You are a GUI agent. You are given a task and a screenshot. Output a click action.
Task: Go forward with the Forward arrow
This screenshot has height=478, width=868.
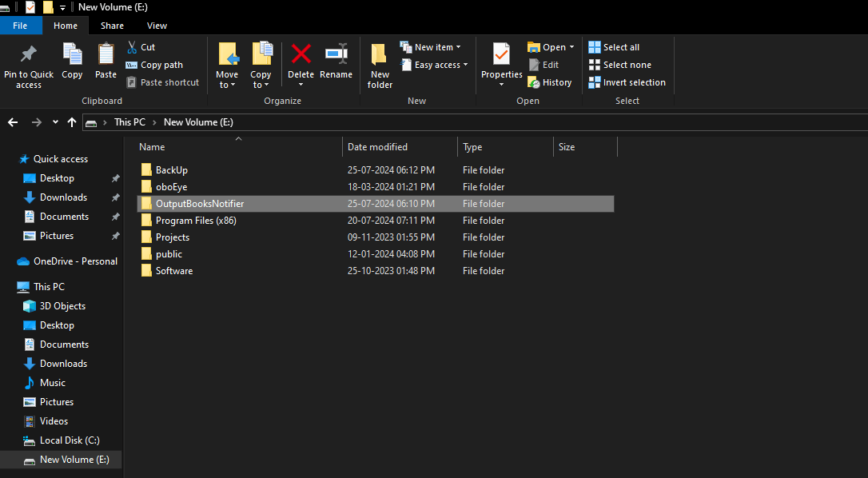tap(37, 122)
